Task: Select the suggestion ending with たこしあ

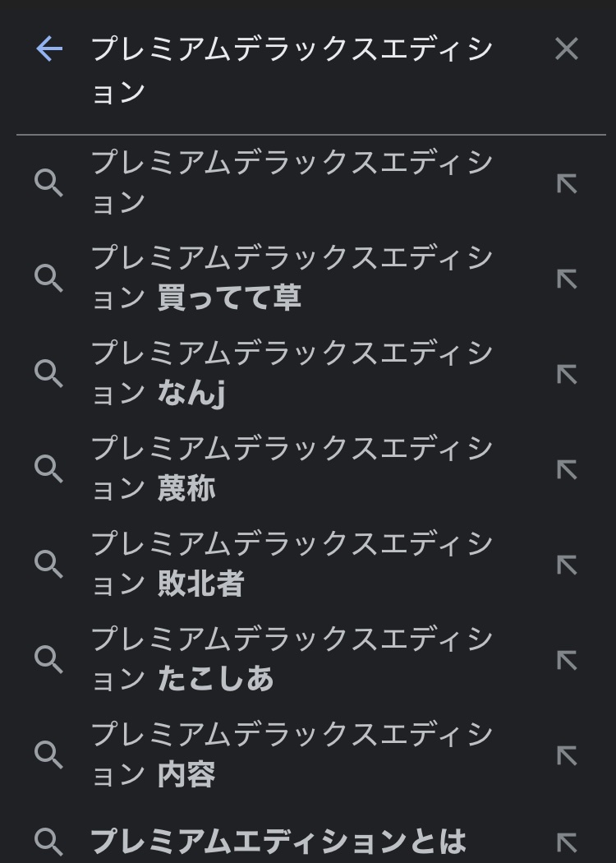Action: coord(292,659)
